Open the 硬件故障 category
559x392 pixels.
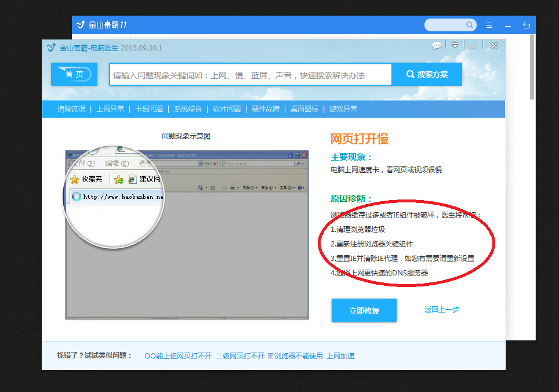pos(266,109)
